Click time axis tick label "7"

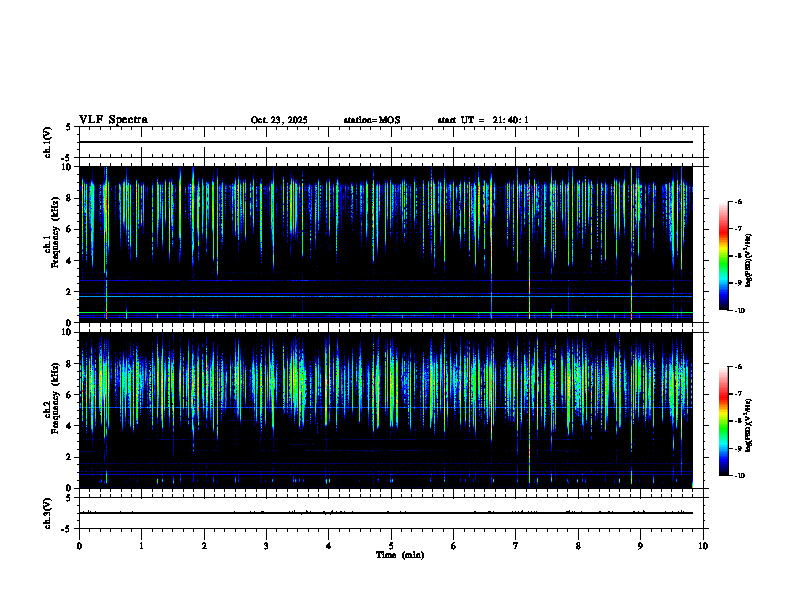coord(515,546)
